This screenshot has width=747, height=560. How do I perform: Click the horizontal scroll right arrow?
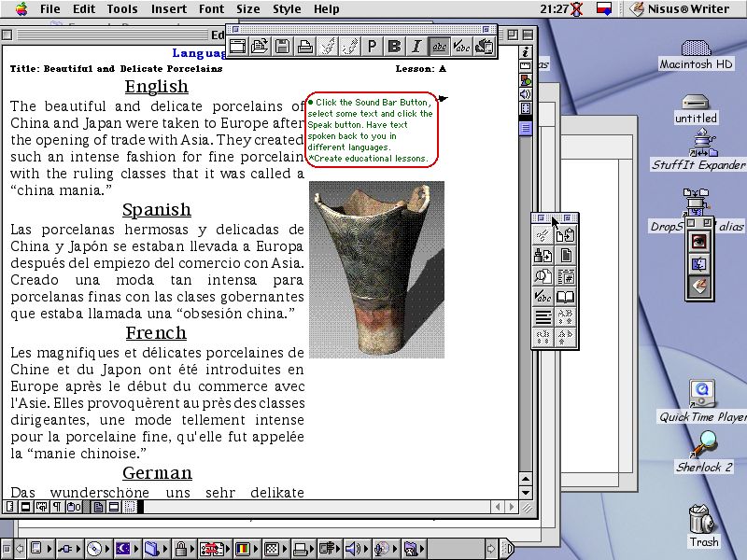coord(512,507)
